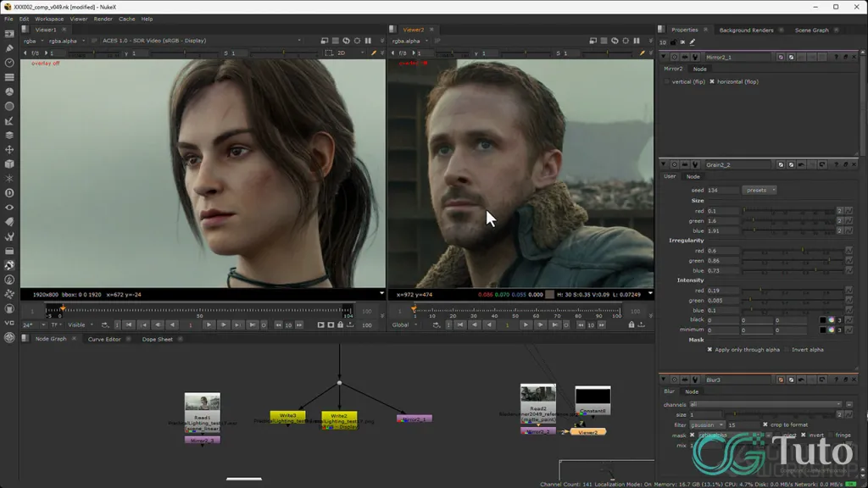Click the Viewer2 node in graph
The image size is (868, 488).
587,431
